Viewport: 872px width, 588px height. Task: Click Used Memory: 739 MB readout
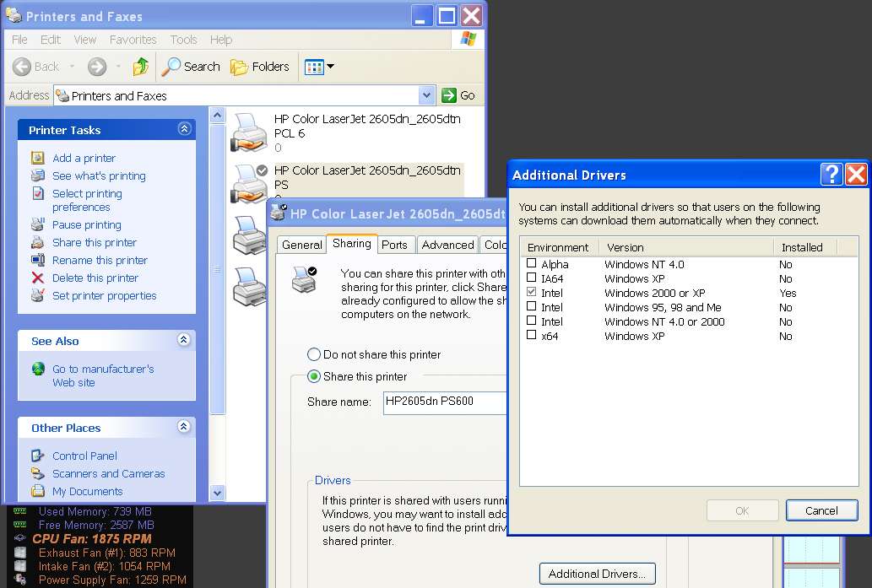[95, 511]
